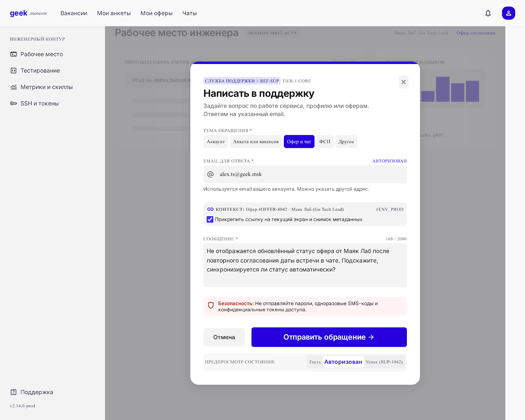The height and width of the screenshot is (420, 525).
Task: Open Вакансии in top navigation
Action: [74, 13]
